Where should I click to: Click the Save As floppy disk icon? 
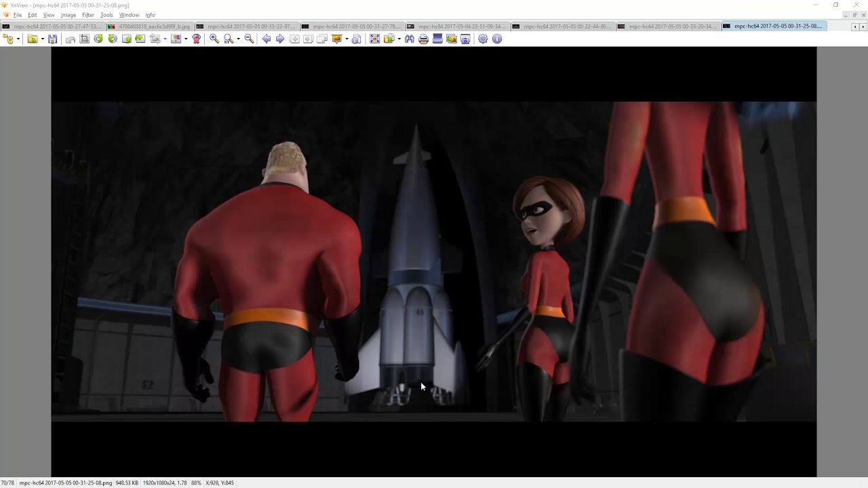[x=53, y=39]
